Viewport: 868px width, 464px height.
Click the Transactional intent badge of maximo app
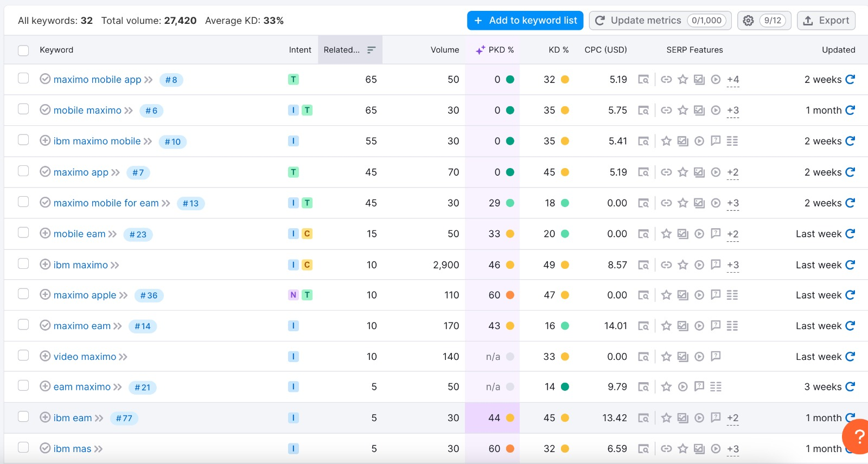click(293, 172)
